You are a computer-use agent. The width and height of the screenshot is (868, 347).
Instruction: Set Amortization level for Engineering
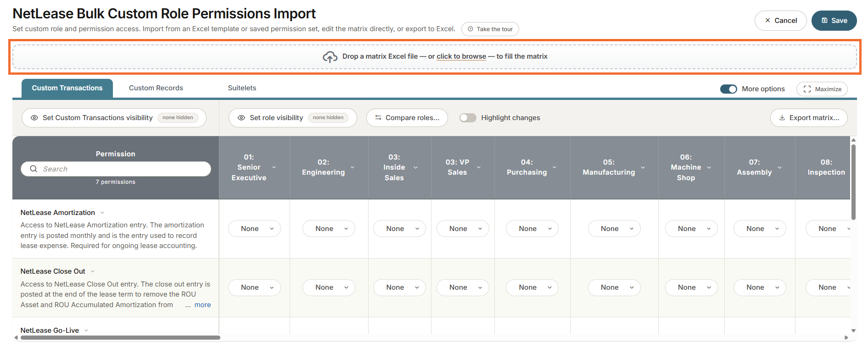click(329, 229)
